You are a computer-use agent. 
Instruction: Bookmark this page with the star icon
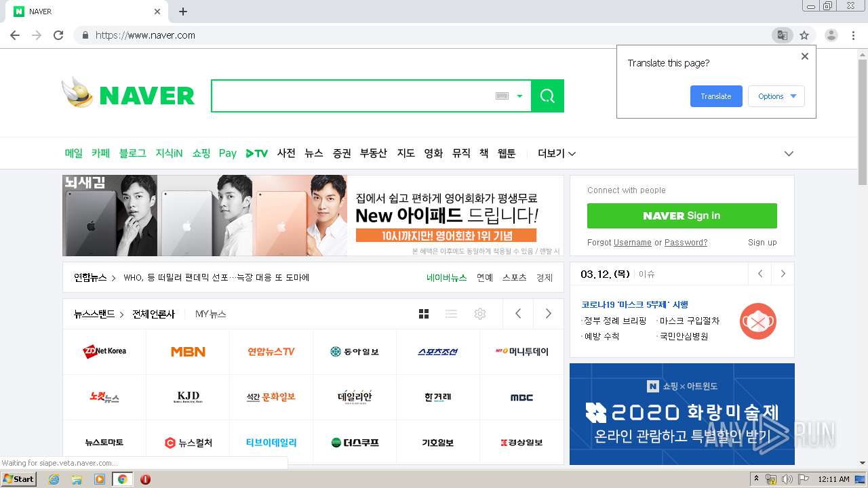pos(804,35)
